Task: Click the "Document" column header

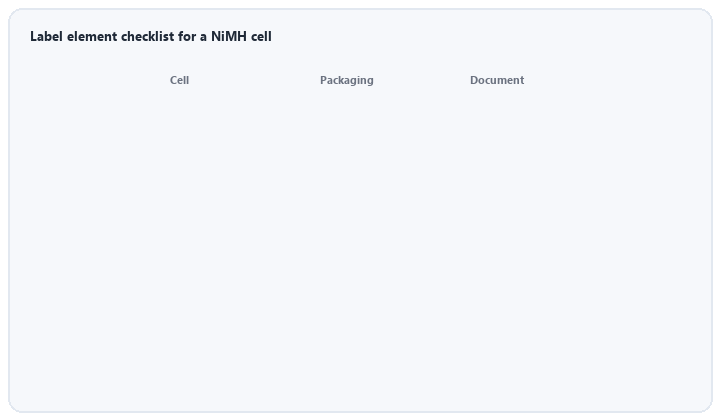Action: [497, 80]
